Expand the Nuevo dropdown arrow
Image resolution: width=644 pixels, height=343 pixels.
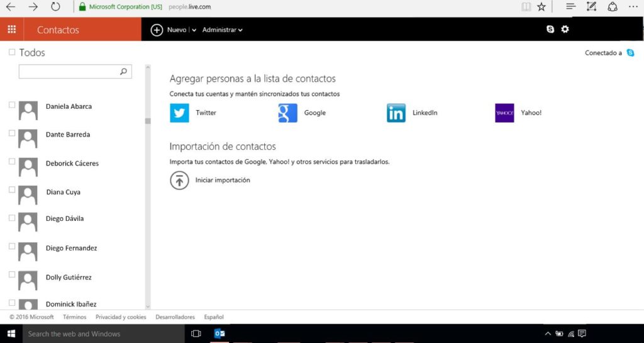point(194,30)
